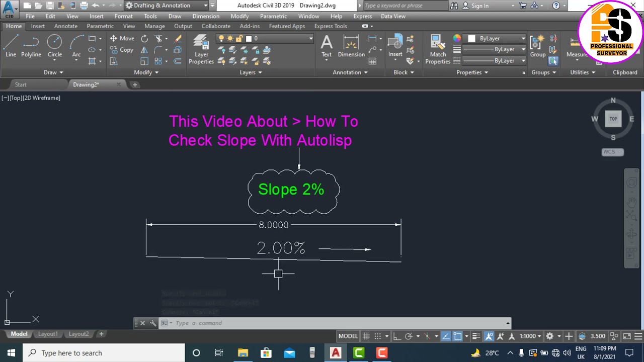
Task: Click the Copy tool in Modify panel
Action: [x=122, y=50]
